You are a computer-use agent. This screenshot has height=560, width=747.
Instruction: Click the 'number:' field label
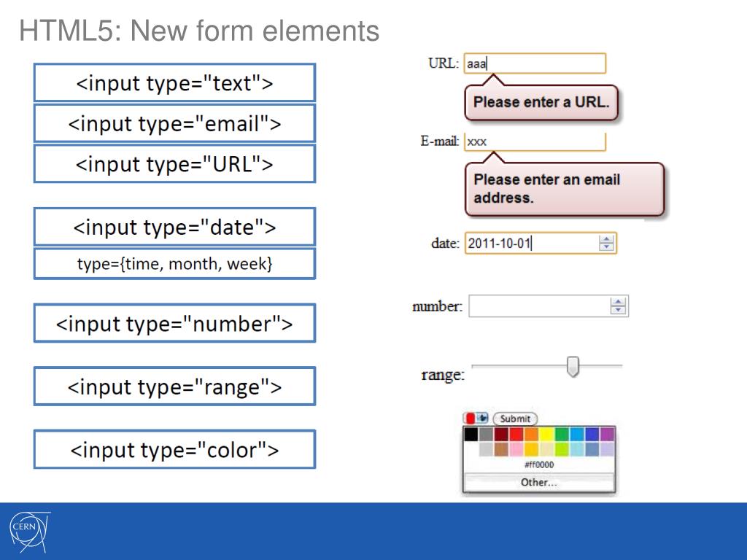tap(437, 306)
